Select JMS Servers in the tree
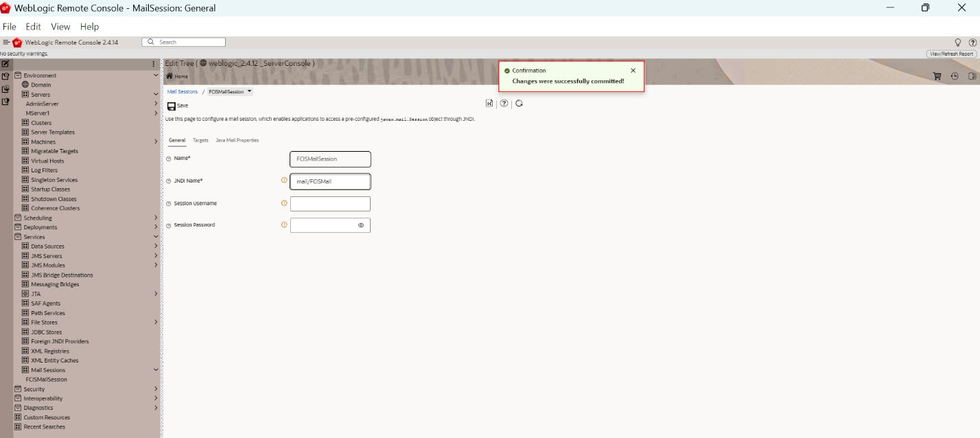980x438 pixels. 47,256
